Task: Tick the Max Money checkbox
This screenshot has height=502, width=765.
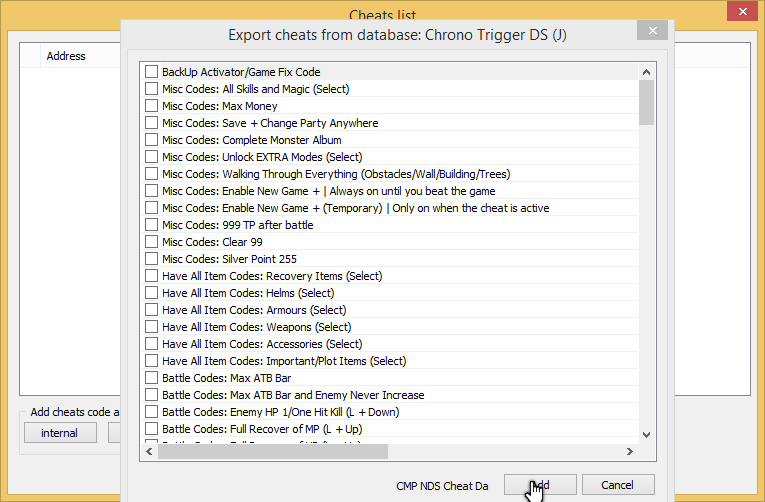Action: (x=151, y=106)
